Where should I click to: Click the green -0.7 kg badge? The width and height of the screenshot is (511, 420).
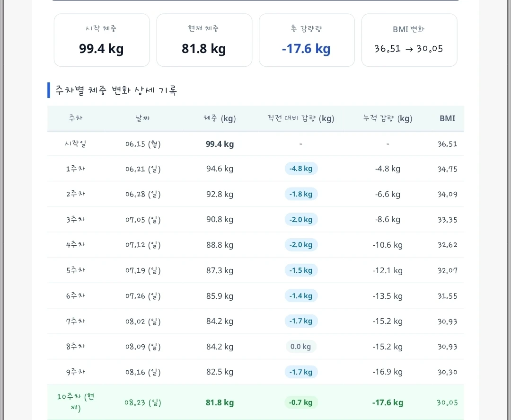[x=301, y=402]
